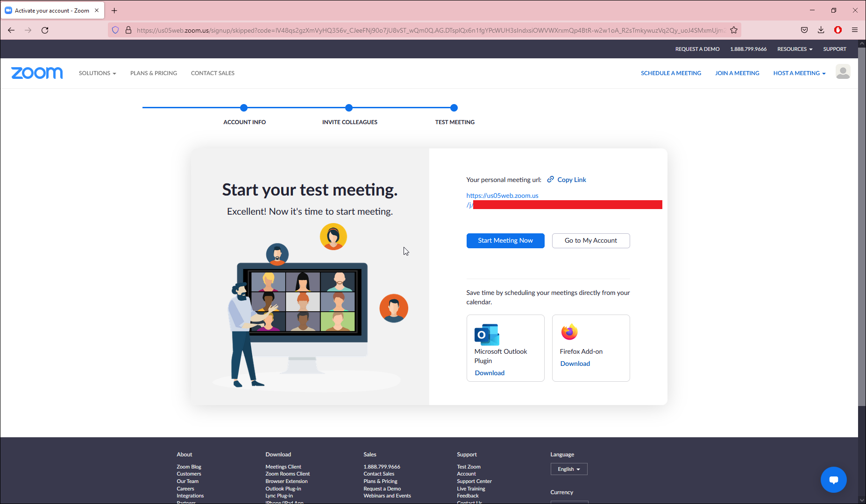Open Join a Meeting
The width and height of the screenshot is (866, 504).
click(x=737, y=73)
